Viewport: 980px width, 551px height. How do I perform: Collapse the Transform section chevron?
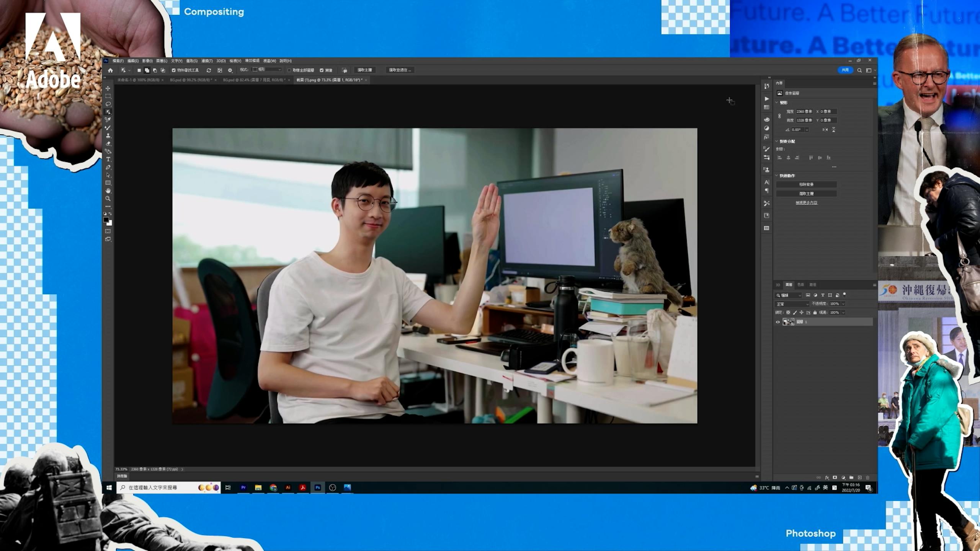(x=777, y=103)
